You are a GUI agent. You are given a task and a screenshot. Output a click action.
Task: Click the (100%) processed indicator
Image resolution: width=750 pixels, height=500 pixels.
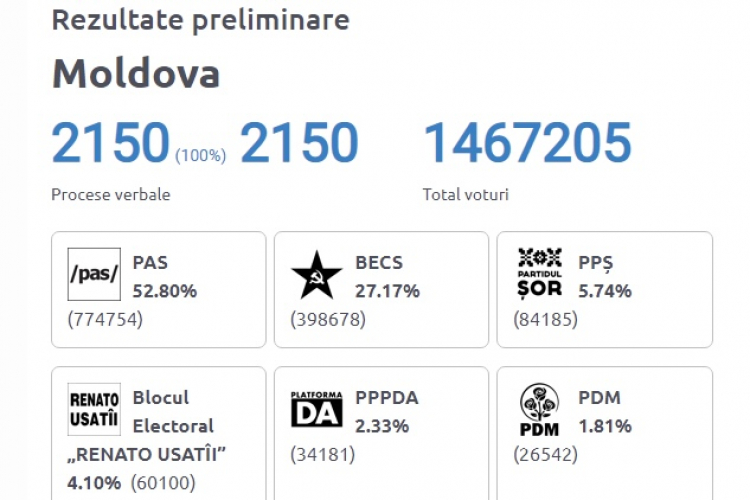click(x=200, y=156)
